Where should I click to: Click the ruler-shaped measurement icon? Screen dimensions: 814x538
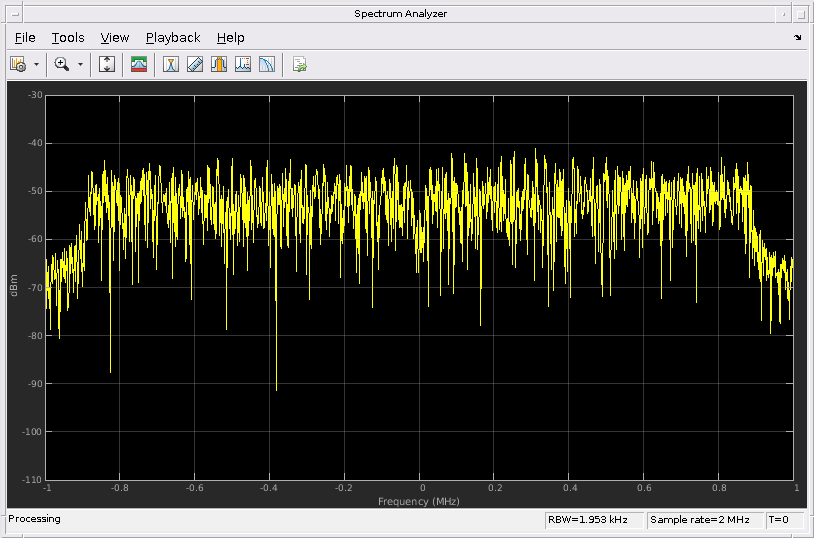coord(195,64)
